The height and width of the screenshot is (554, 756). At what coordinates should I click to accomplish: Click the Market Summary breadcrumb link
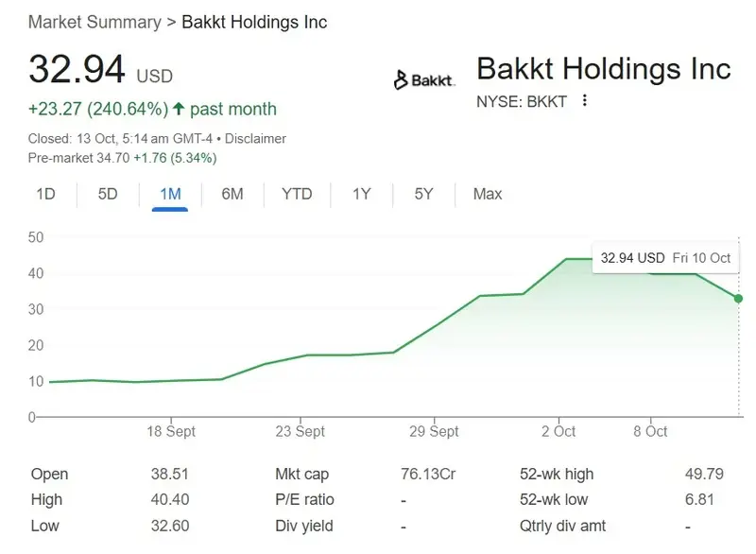click(x=92, y=22)
